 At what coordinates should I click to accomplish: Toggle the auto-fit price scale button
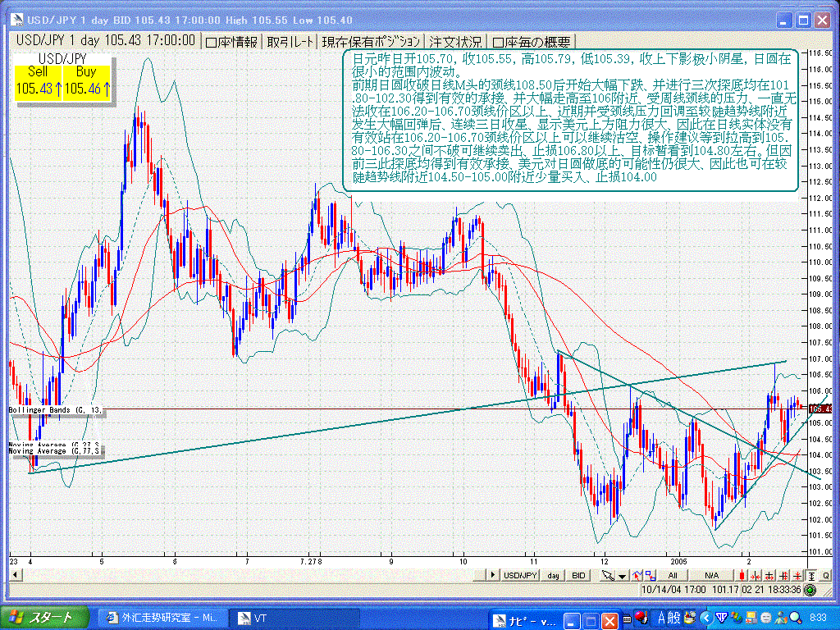click(x=811, y=575)
